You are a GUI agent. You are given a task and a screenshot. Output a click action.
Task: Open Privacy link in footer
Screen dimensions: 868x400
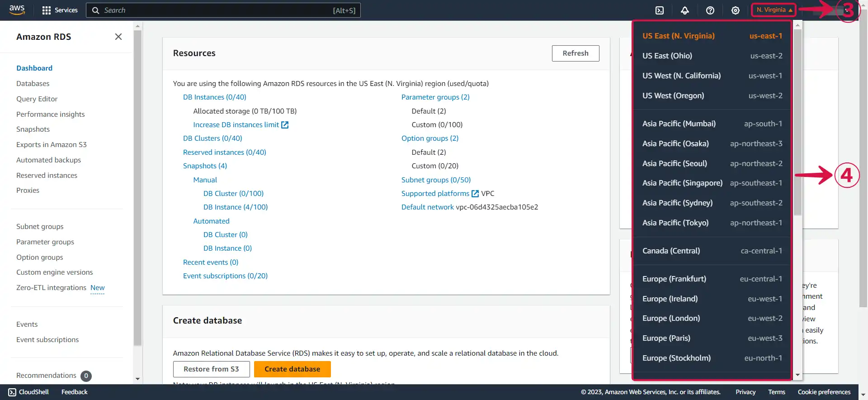745,392
